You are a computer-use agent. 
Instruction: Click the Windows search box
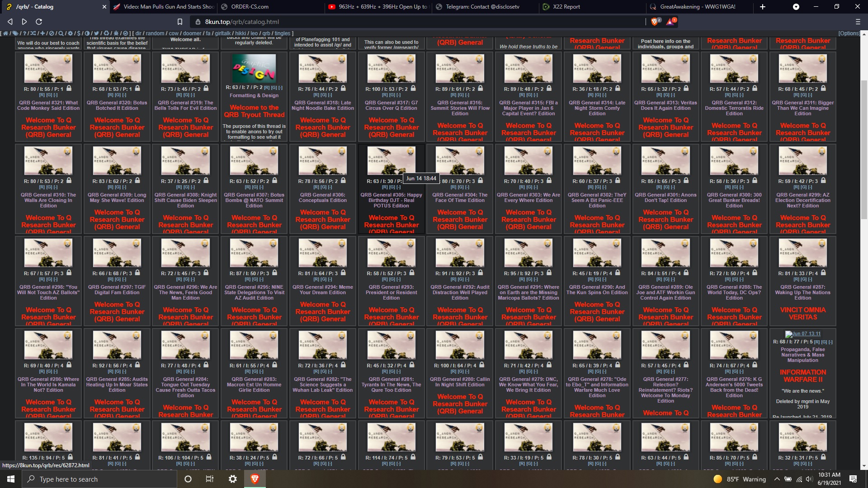click(99, 479)
